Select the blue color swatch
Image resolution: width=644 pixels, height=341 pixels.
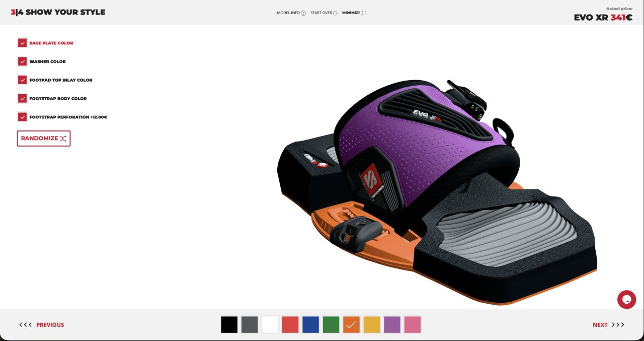coord(311,325)
